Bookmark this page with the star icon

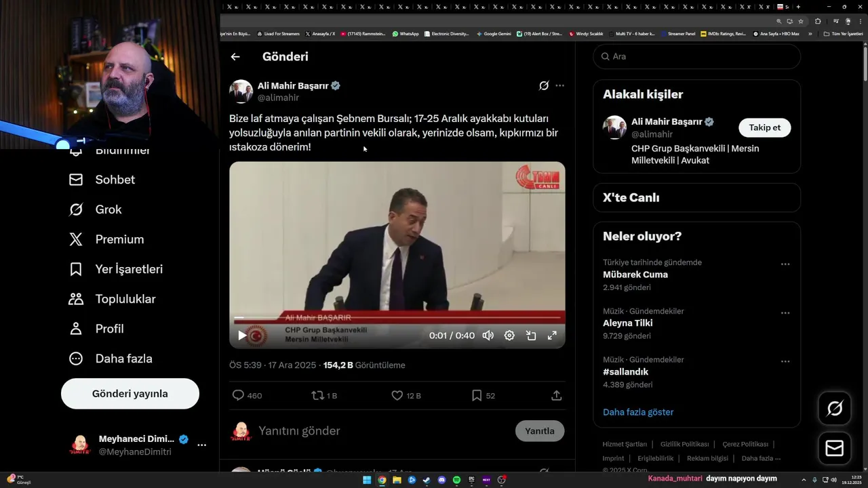coord(801,21)
